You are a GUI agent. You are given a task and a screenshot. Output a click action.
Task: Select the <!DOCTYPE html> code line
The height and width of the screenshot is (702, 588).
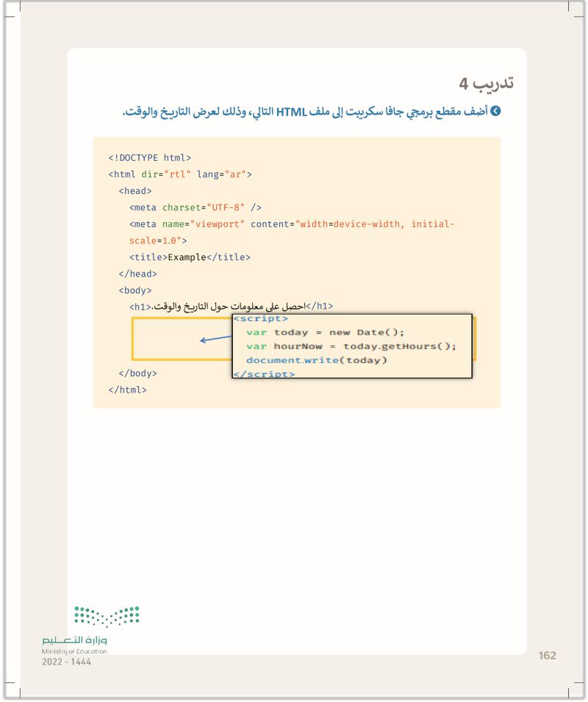click(x=149, y=157)
